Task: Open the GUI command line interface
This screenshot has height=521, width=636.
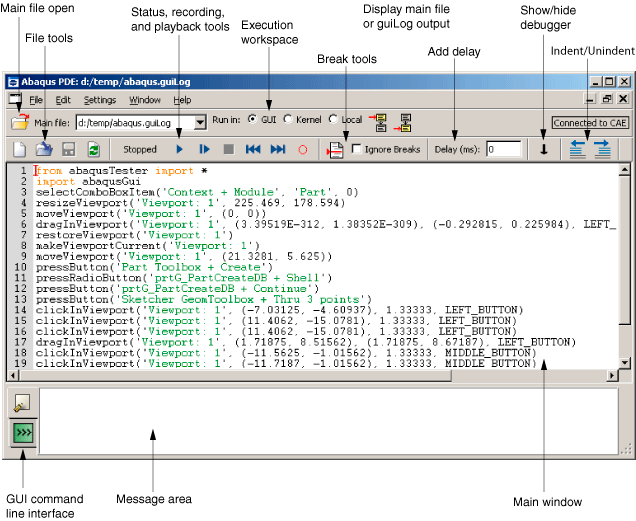Action: coord(22,433)
